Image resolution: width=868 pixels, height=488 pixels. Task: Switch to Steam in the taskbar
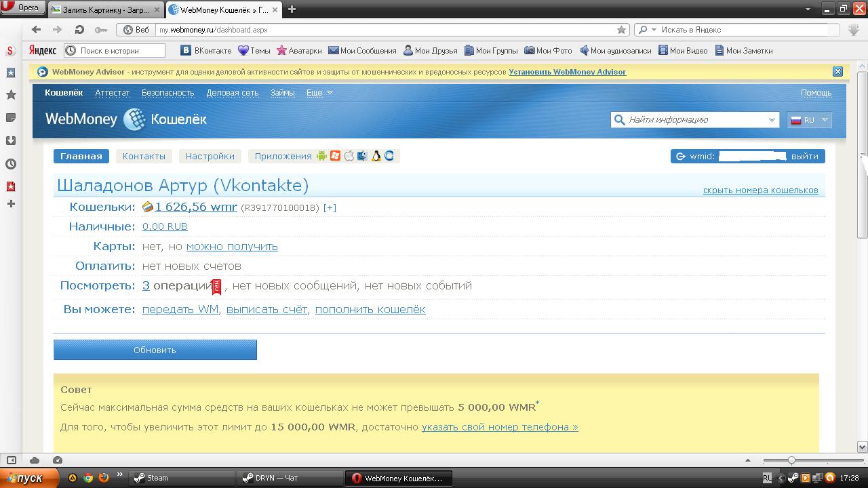(180, 478)
